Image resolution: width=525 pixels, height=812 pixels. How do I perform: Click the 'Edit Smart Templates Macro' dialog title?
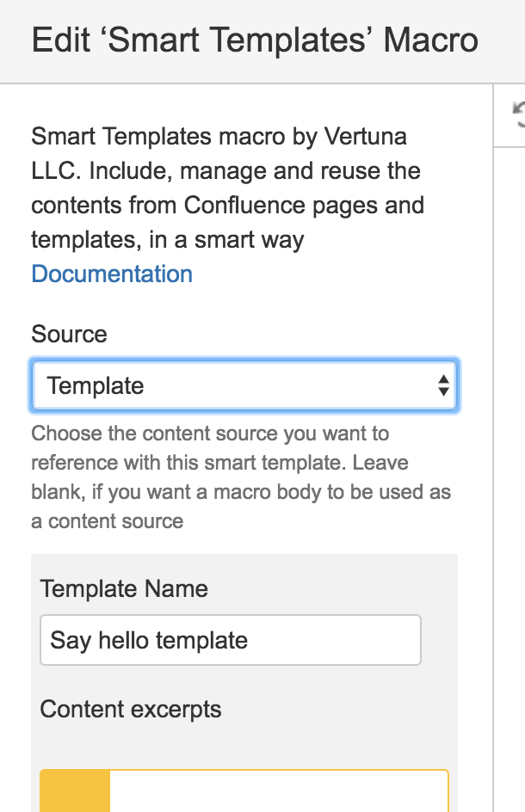point(255,40)
